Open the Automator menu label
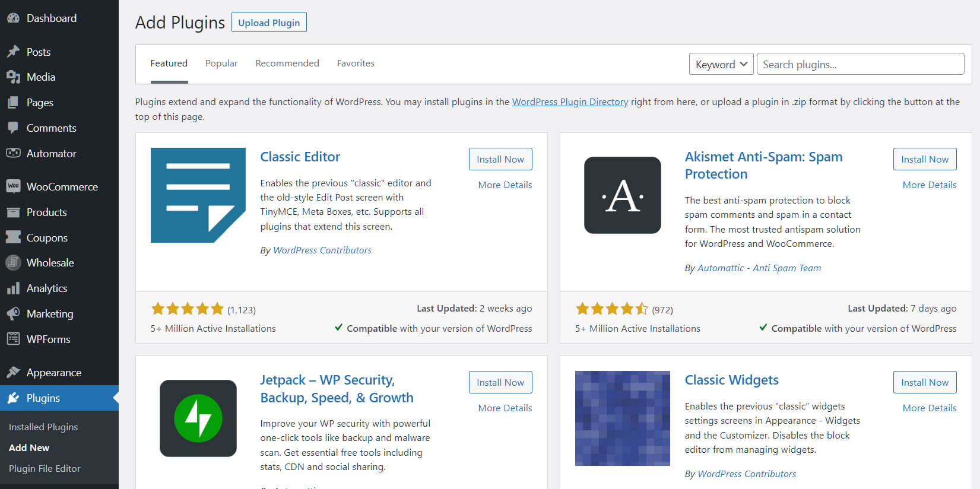Image resolution: width=980 pixels, height=489 pixels. 52,154
